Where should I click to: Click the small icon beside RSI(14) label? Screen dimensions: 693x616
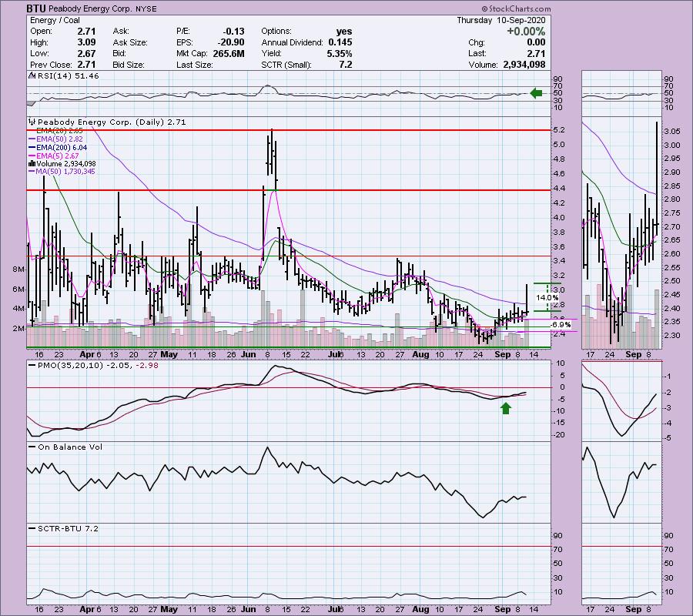click(32, 75)
